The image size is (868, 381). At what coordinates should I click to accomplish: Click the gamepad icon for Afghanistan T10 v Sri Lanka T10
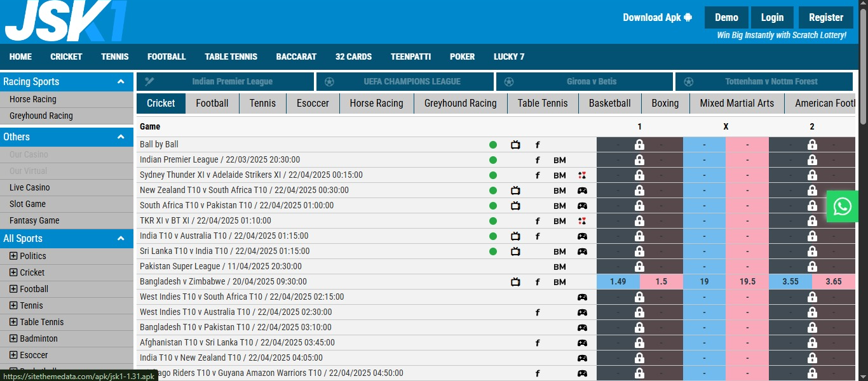pos(582,343)
